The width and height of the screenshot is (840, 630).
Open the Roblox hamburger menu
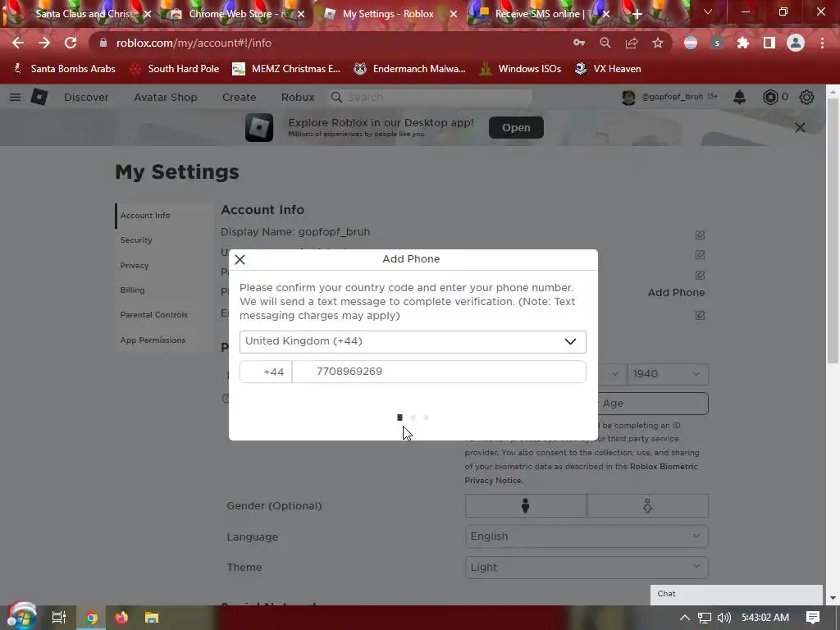click(15, 97)
